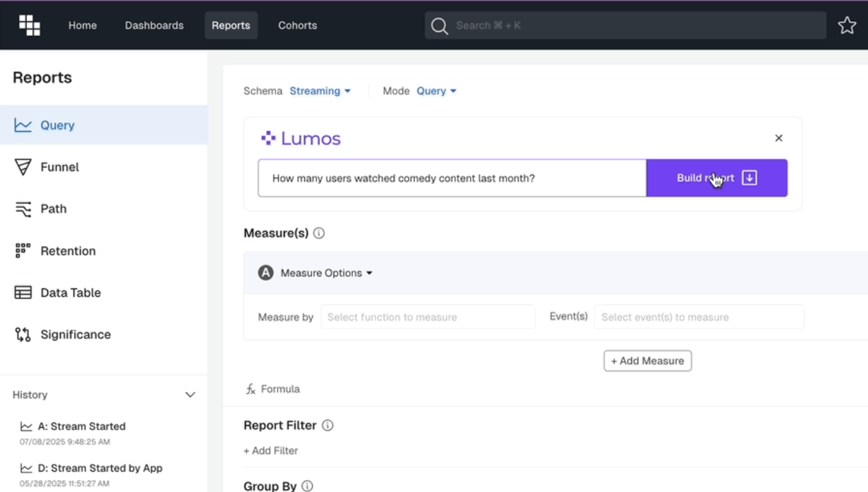Select Query report type
Screen dimensions: 868x492
104,125
